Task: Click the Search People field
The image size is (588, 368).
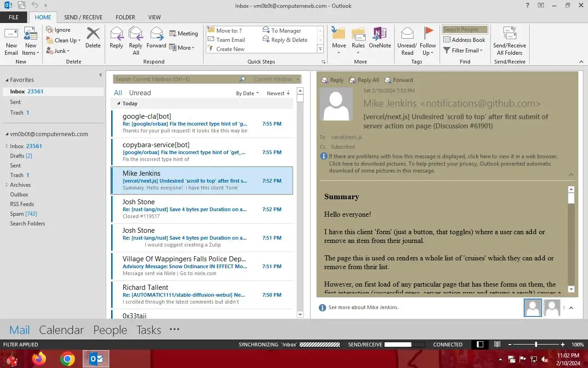Action: pyautogui.click(x=465, y=29)
